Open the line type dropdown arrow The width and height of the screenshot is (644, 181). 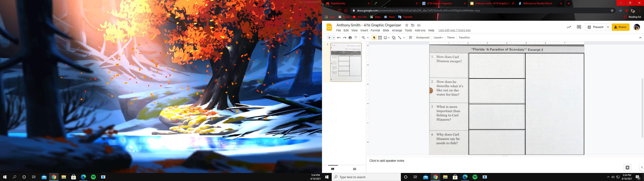tap(404, 38)
